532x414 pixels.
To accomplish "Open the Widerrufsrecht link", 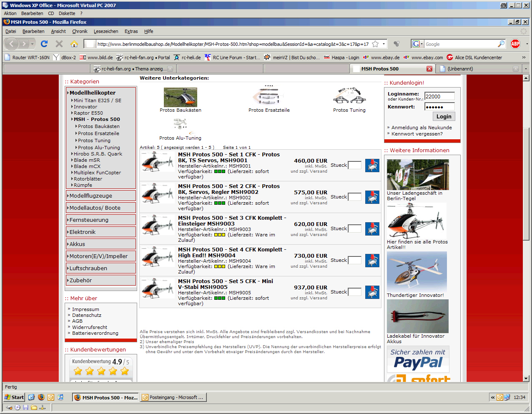I will (x=90, y=327).
